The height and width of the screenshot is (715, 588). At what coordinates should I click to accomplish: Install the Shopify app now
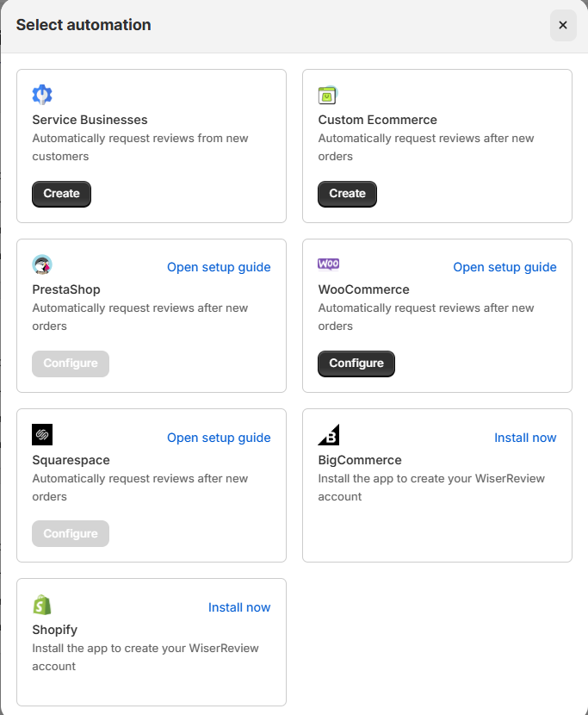239,607
